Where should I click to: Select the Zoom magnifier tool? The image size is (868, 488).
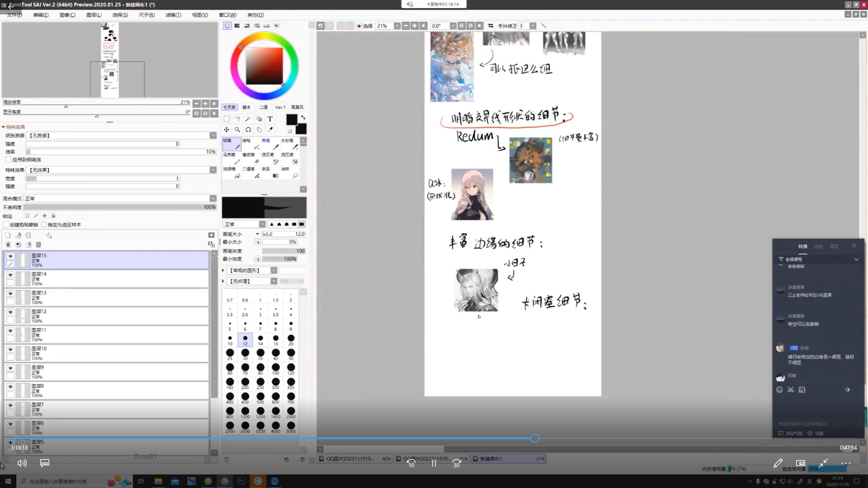[237, 130]
